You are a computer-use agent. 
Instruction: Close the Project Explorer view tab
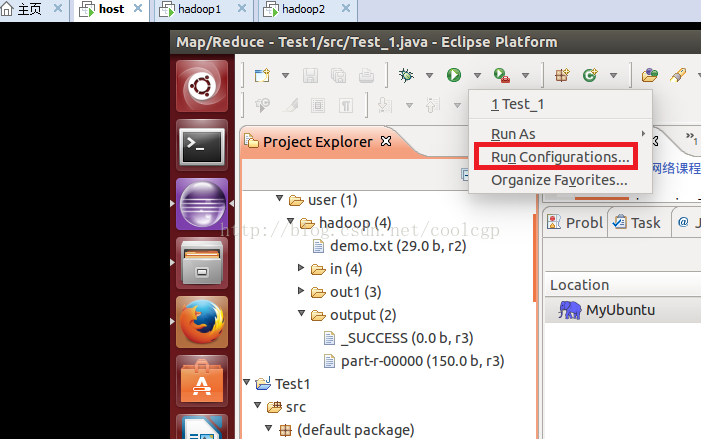[x=386, y=141]
